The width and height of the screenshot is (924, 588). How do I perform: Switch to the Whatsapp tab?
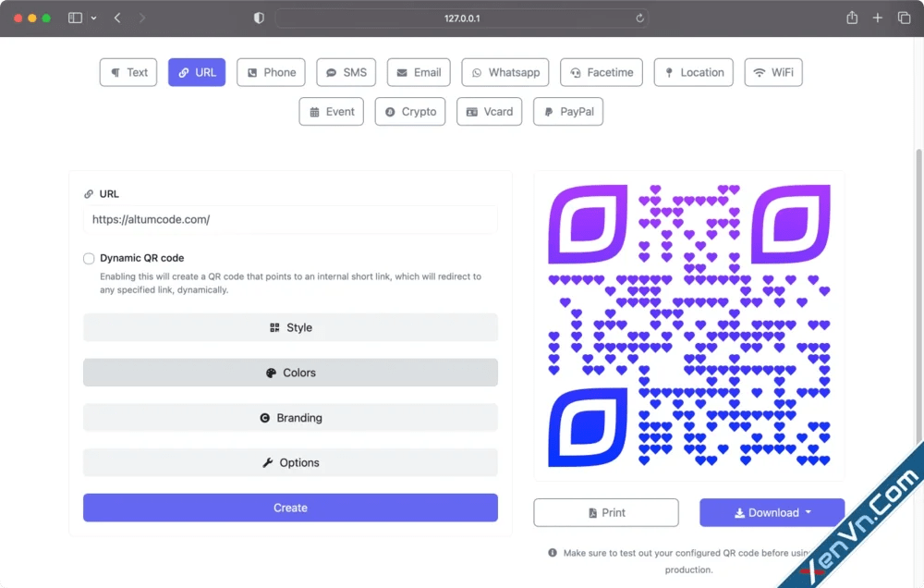[x=505, y=72]
